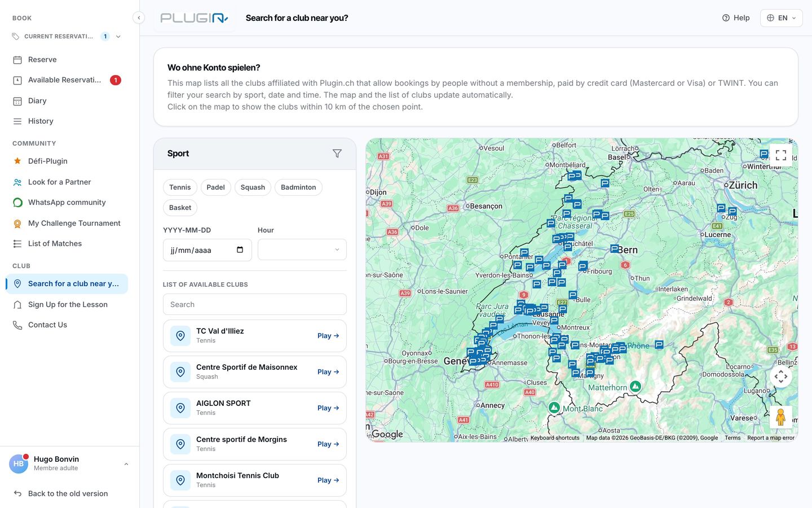Click the location pin icon for Montchoisi Tennis Club
The height and width of the screenshot is (508, 812).
(180, 480)
